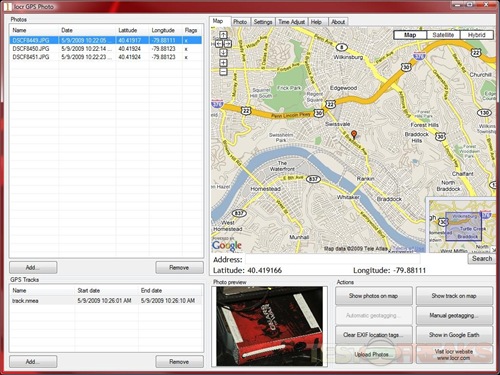Click Remove button under Photos list
Screen dimensions: 500x375
click(179, 267)
